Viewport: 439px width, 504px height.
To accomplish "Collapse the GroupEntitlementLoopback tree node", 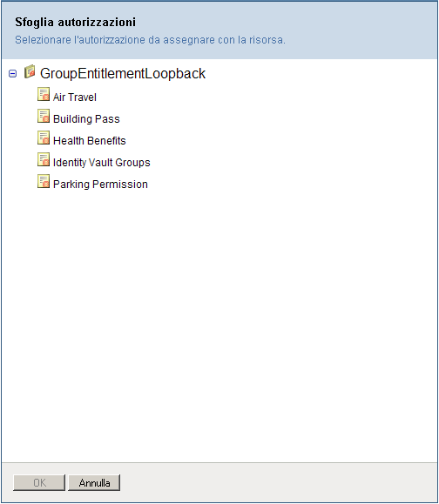I will pos(12,74).
